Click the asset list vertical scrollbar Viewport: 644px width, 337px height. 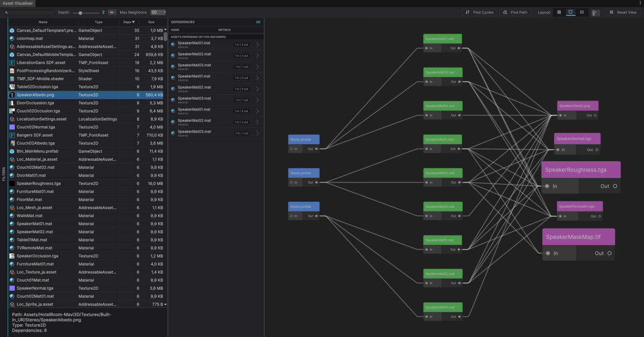click(165, 38)
